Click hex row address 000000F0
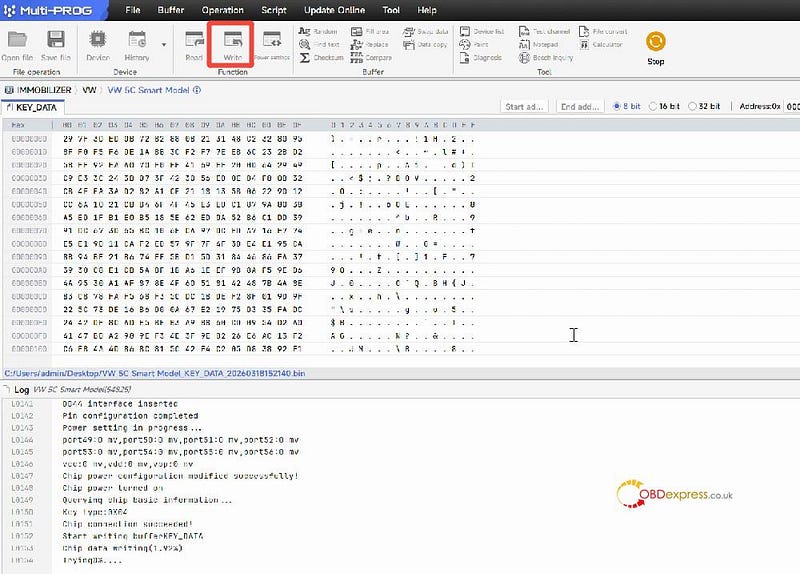 (29, 336)
